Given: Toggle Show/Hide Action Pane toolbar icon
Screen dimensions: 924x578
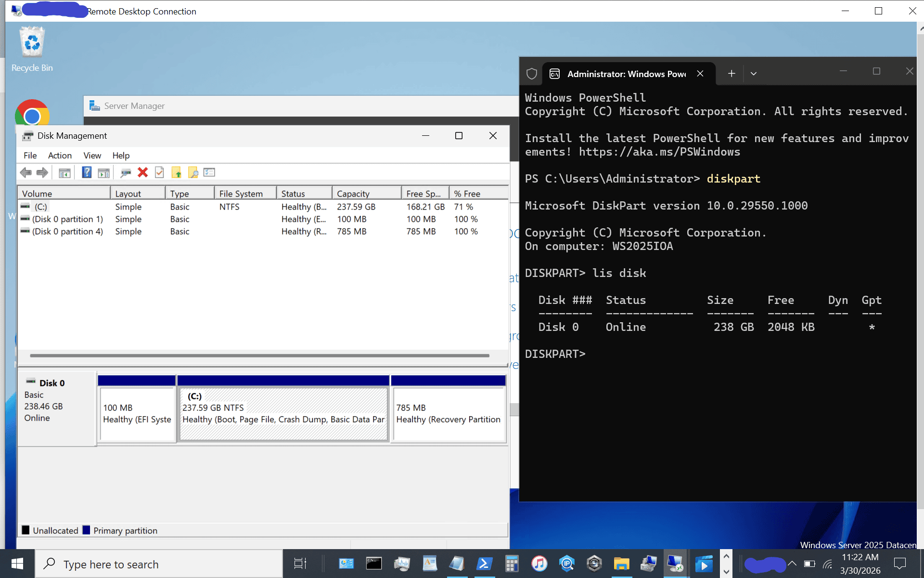Looking at the screenshot, I should click(x=103, y=173).
